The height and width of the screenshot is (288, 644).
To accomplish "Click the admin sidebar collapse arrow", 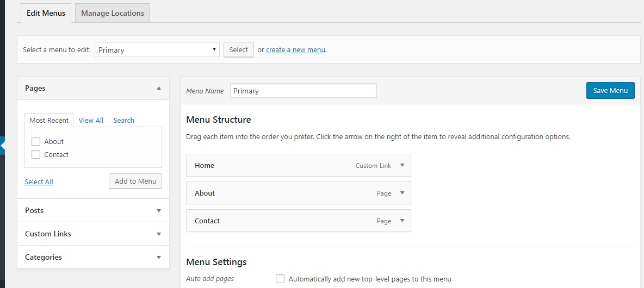I will coord(2,146).
